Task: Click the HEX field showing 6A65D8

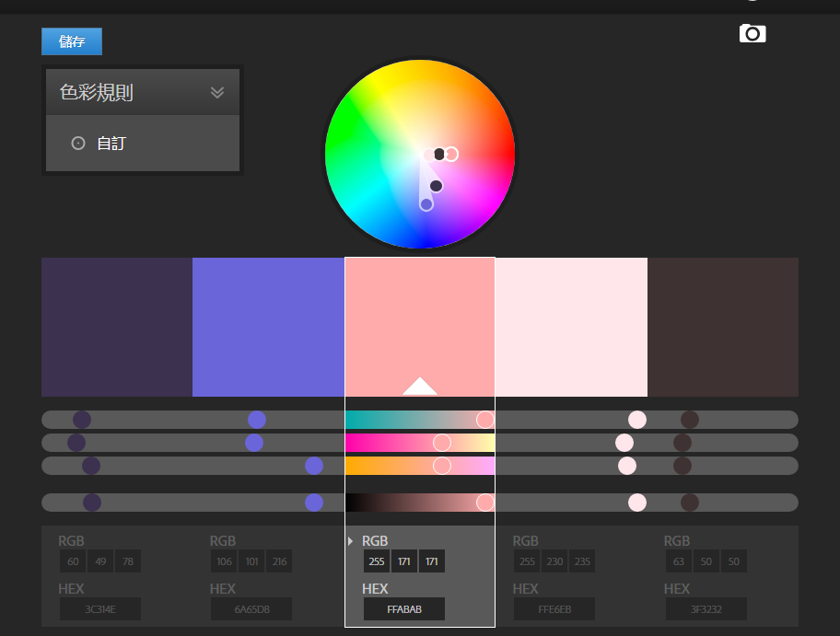Action: [251, 609]
